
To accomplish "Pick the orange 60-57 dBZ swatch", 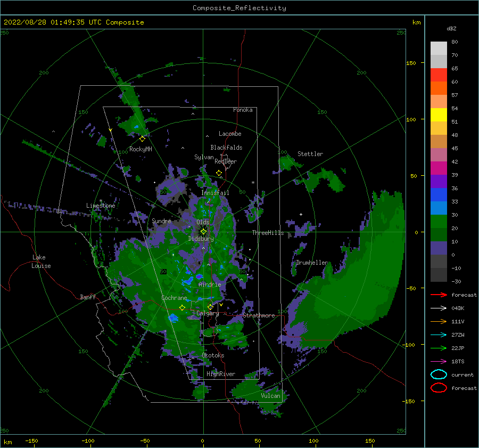I will [439, 88].
